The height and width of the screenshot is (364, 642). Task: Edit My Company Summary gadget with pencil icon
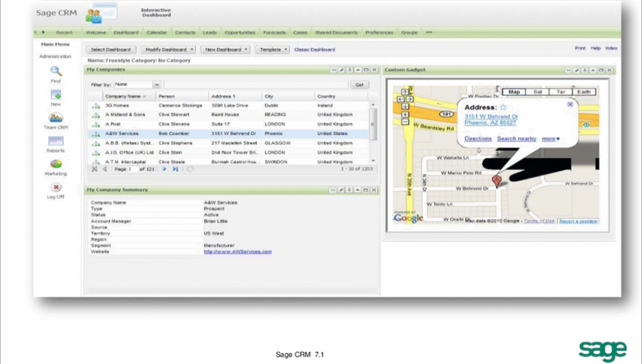tap(341, 190)
